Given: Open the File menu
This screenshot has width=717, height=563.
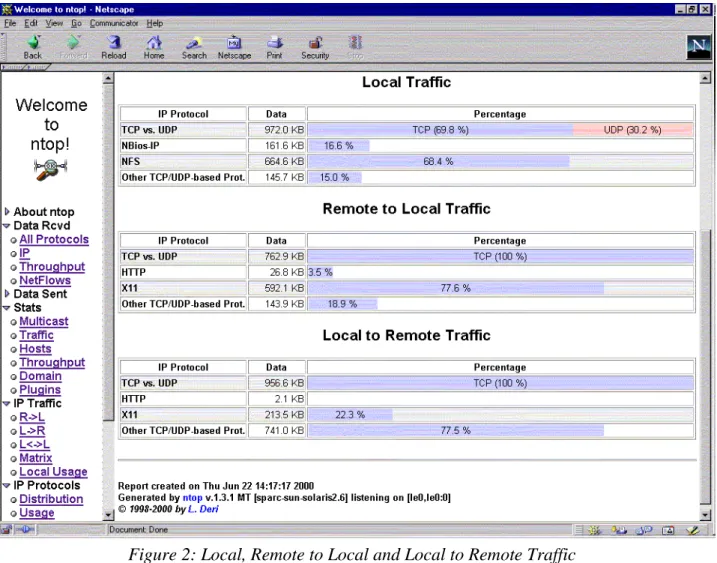Looking at the screenshot, I should pyautogui.click(x=10, y=23).
